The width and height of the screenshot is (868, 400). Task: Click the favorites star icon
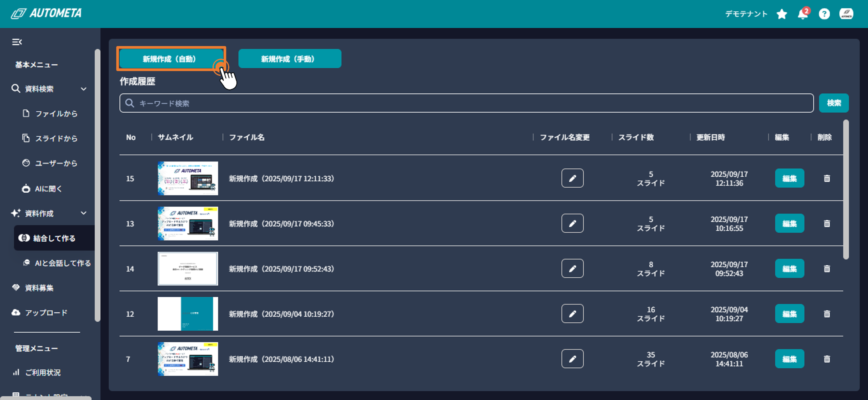pos(781,14)
